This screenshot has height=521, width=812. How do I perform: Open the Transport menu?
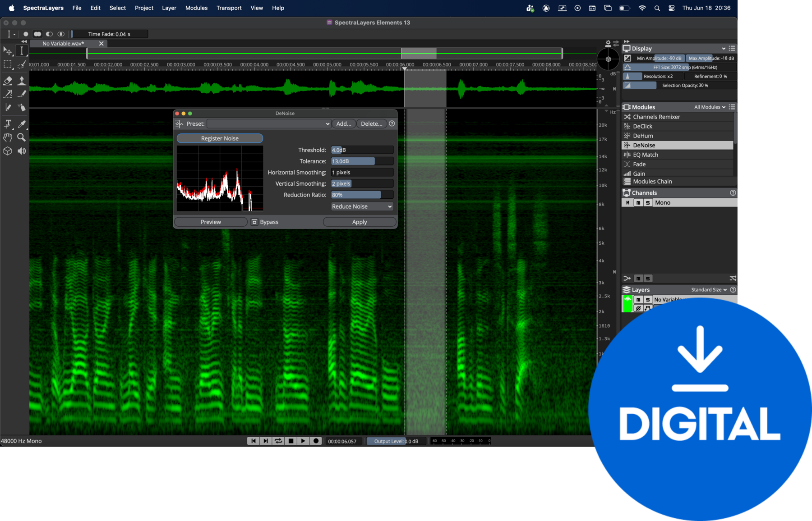(229, 8)
